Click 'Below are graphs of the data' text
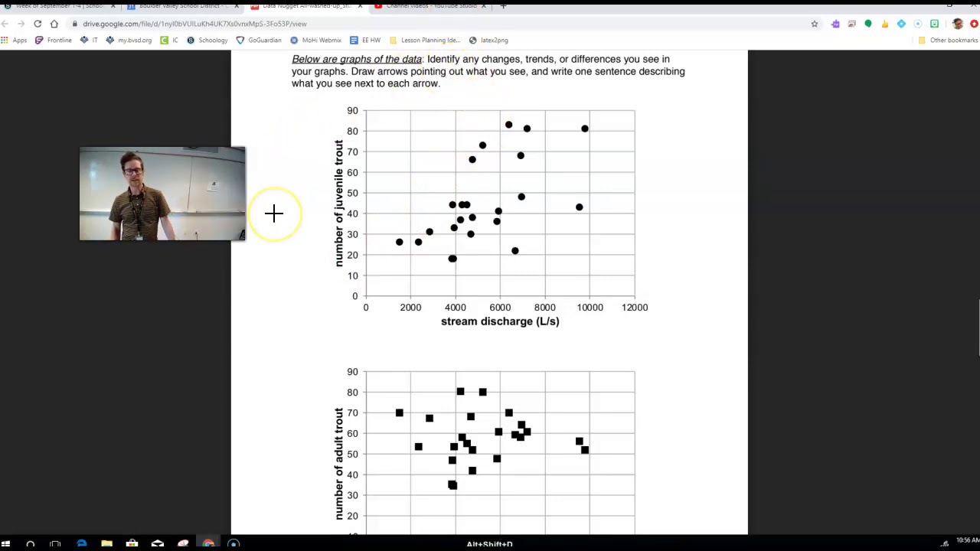 click(x=357, y=59)
